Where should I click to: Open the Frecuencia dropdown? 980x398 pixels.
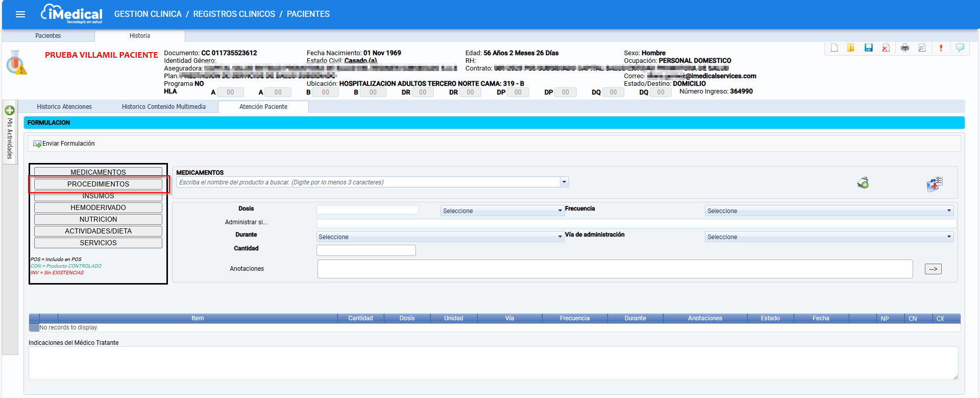click(x=829, y=210)
